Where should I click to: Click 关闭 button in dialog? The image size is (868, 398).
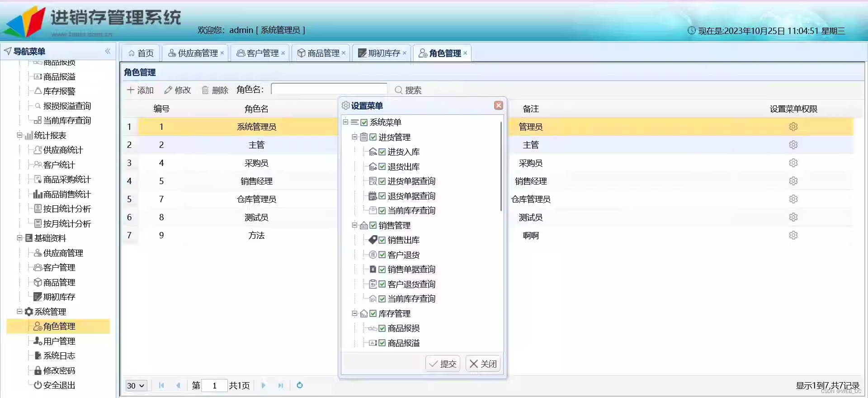click(x=483, y=364)
